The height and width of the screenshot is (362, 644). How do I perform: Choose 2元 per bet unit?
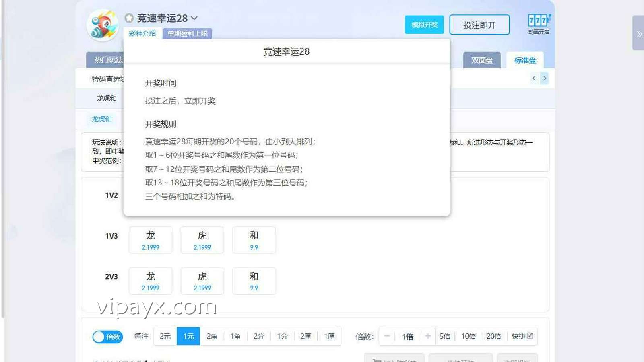[165, 336]
